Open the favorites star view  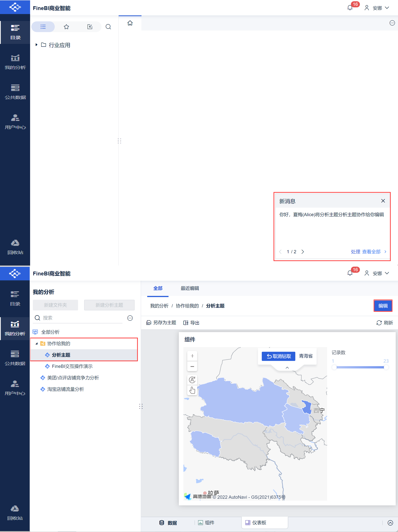(66, 27)
